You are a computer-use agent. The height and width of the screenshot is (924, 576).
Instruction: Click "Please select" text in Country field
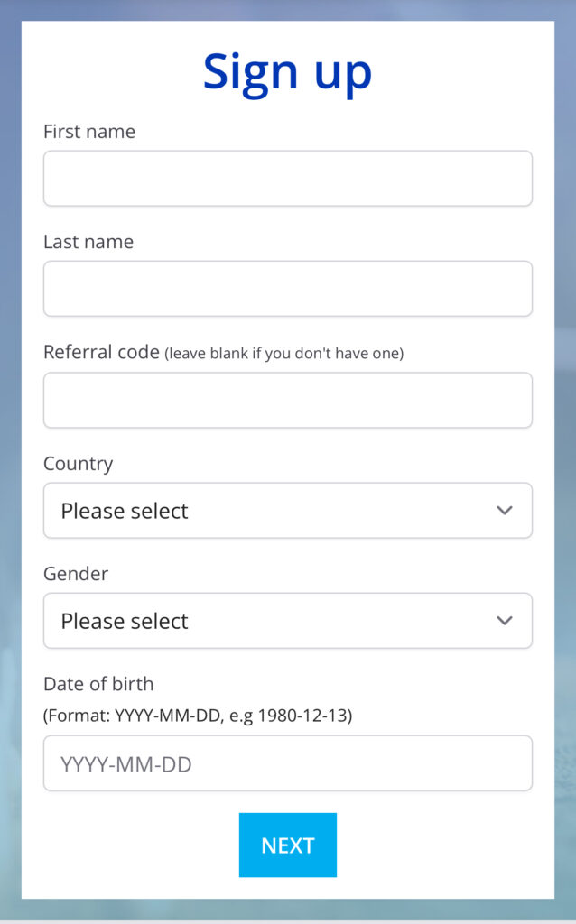pyautogui.click(x=125, y=511)
